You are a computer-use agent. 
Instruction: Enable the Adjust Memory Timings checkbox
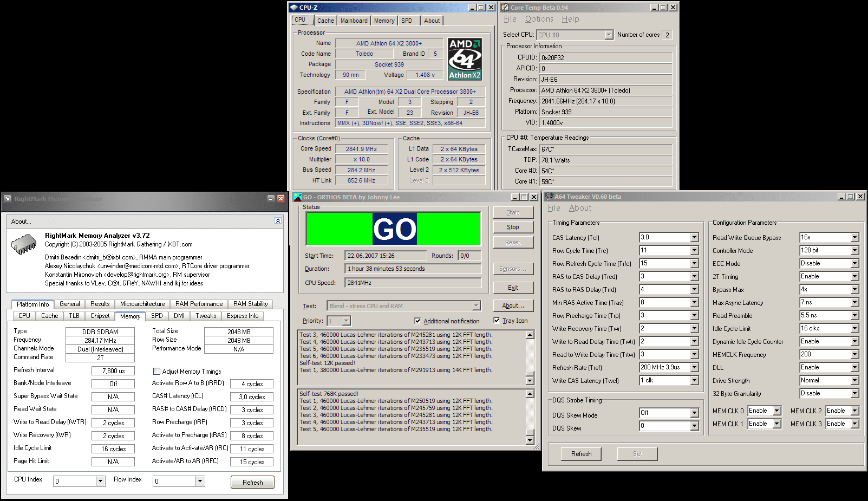[156, 372]
